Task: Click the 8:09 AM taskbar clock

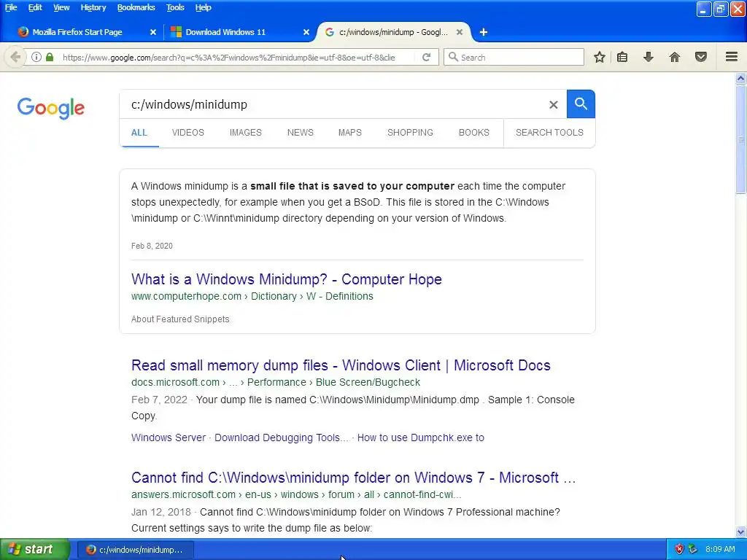Action: pos(720,549)
